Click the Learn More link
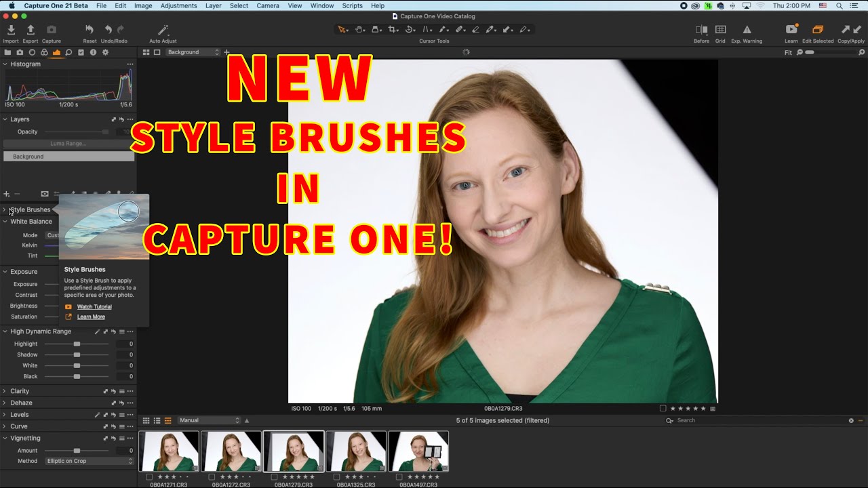 point(91,317)
